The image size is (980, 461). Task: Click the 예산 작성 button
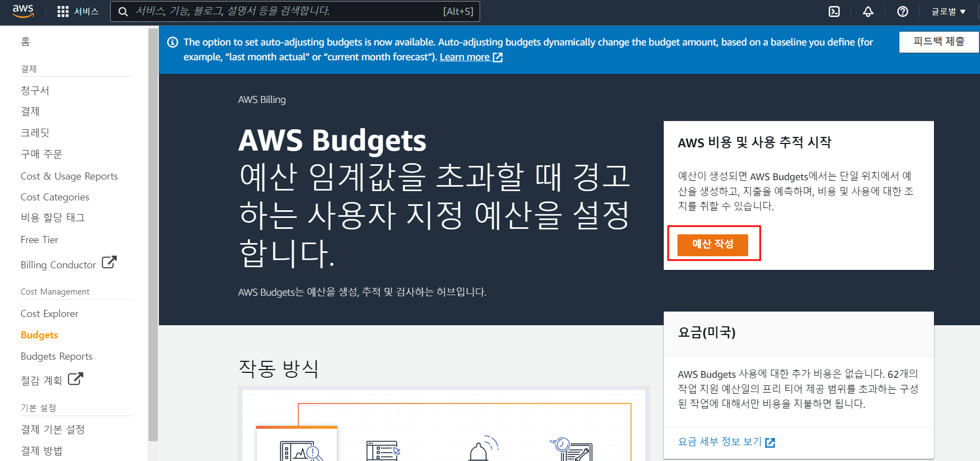point(713,244)
